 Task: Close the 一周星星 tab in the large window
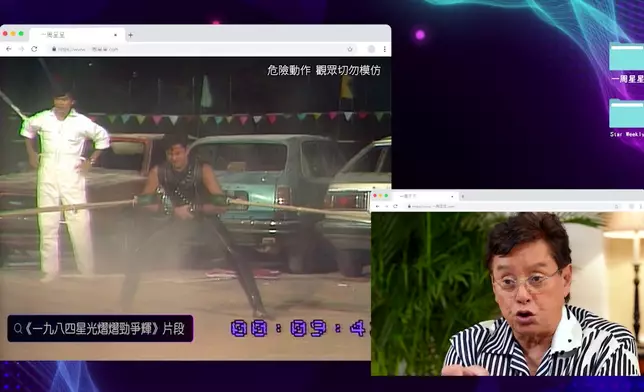click(x=115, y=35)
